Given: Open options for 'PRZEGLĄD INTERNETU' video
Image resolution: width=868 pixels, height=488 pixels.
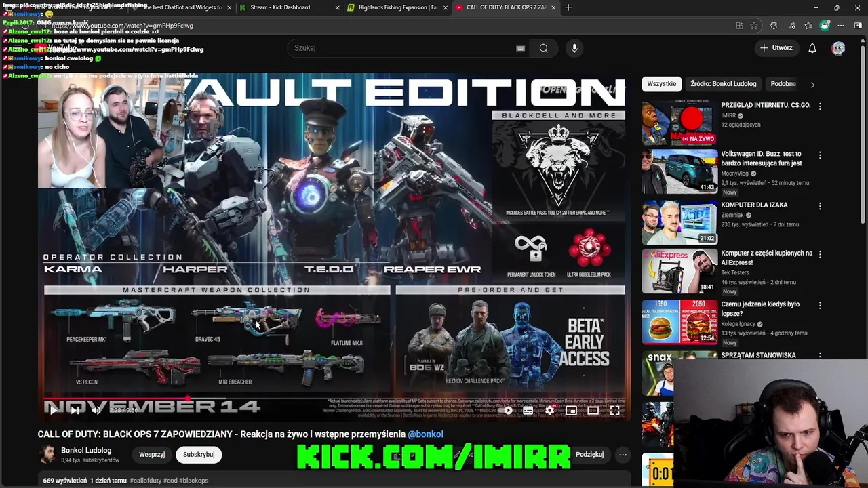Looking at the screenshot, I should pos(820,106).
